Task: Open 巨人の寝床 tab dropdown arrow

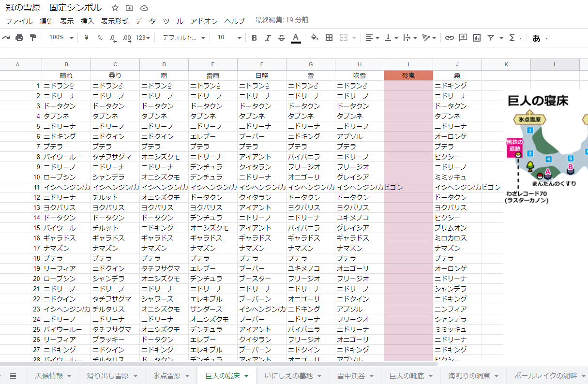Action: (x=246, y=376)
